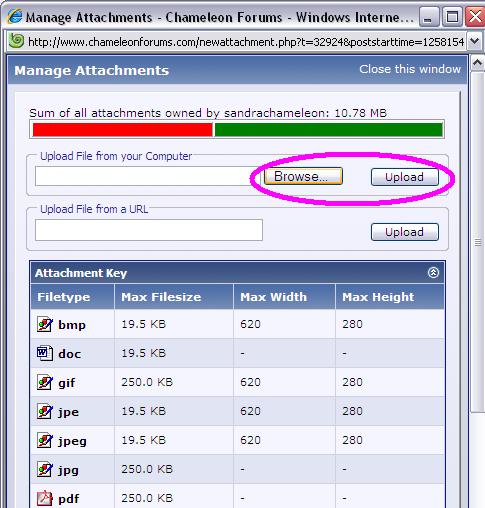
Task: Click Browse to choose a file
Action: [303, 176]
